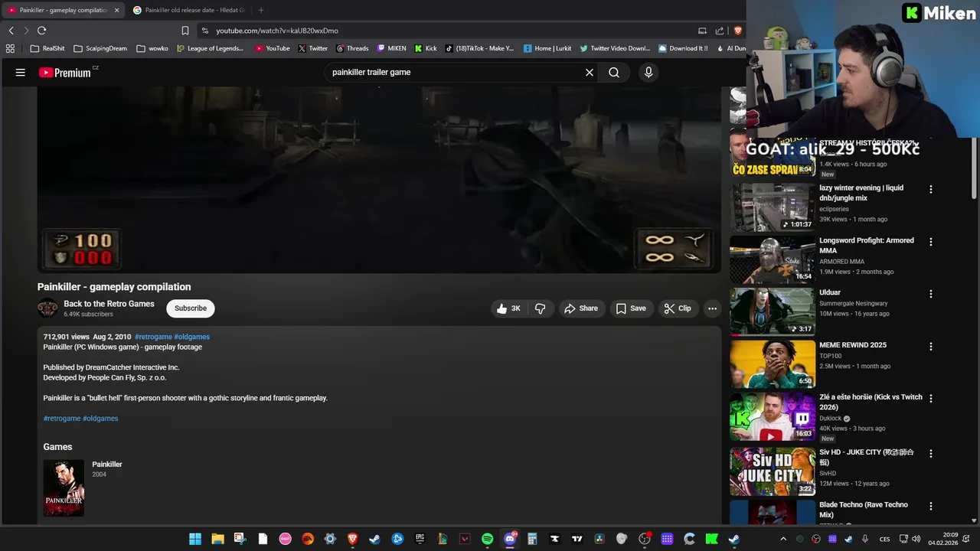Follow the top #retrogame hashtag beside the date
This screenshot has height=551, width=980.
[153, 337]
